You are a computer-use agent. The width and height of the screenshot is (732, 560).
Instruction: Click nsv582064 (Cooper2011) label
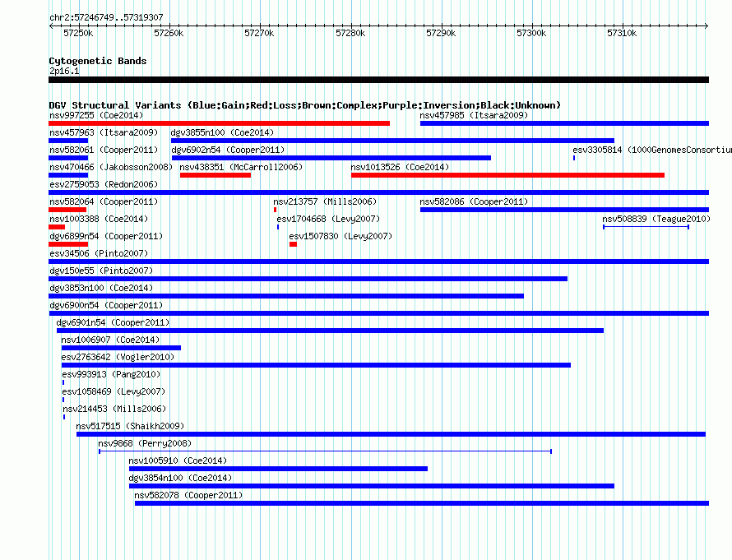coord(104,201)
